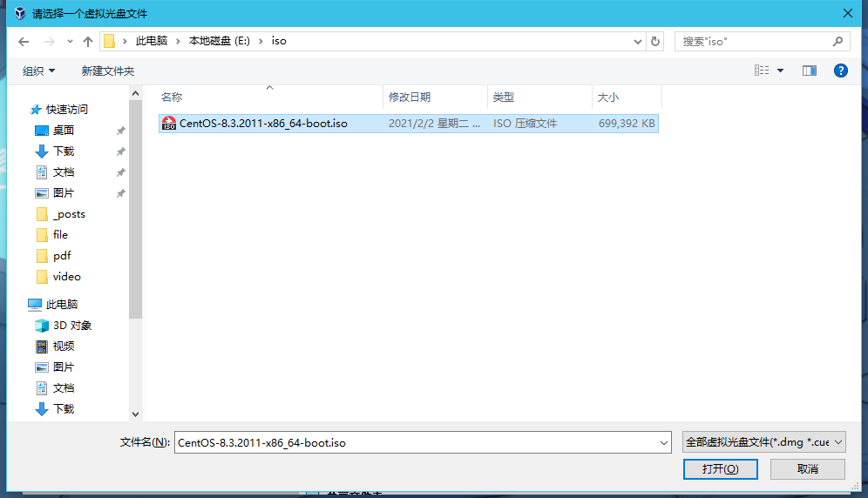Refresh the iso folder view
This screenshot has height=498, width=868.
click(655, 42)
